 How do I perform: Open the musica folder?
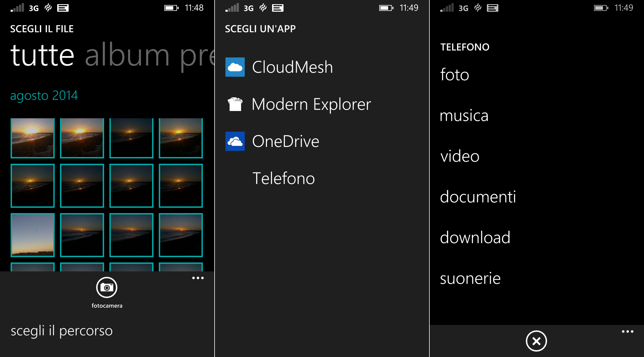[464, 115]
